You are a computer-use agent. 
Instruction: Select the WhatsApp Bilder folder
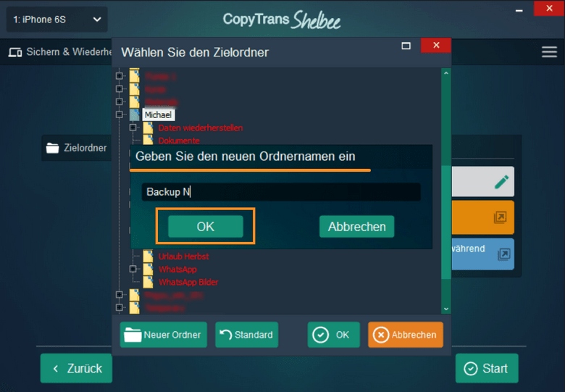[188, 282]
